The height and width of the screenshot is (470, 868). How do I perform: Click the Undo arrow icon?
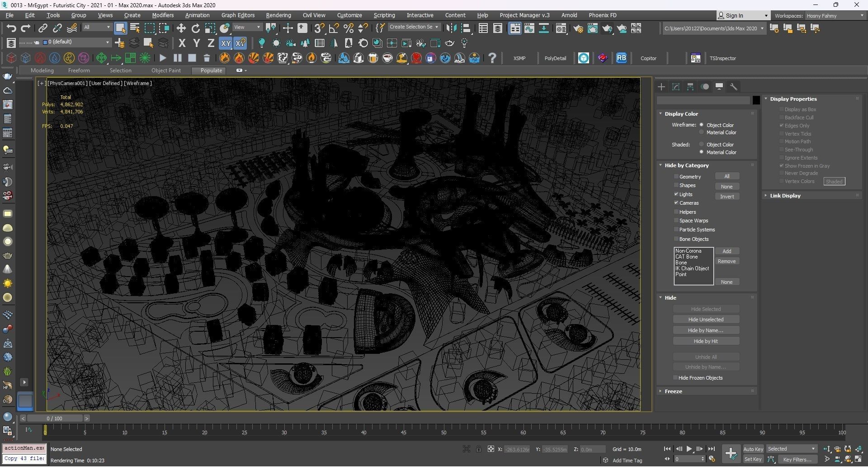11,28
